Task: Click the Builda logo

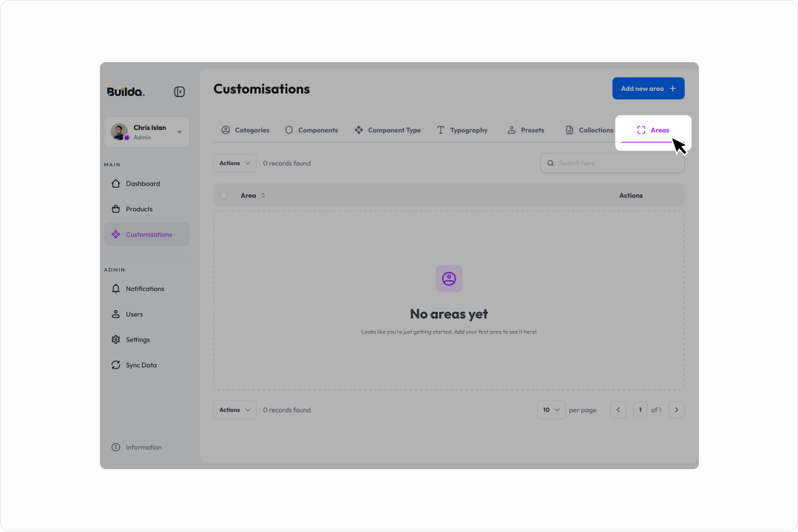Action: 126,92
